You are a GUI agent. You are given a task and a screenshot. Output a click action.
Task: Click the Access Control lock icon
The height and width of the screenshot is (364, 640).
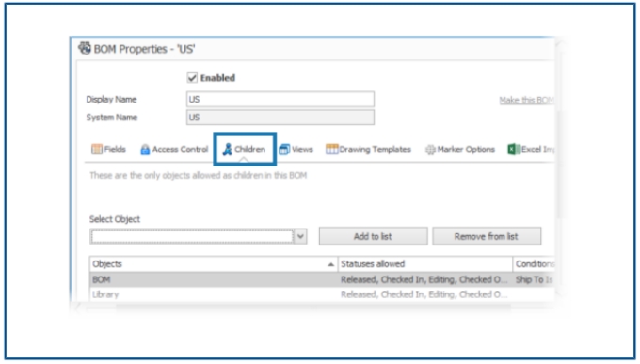point(145,150)
